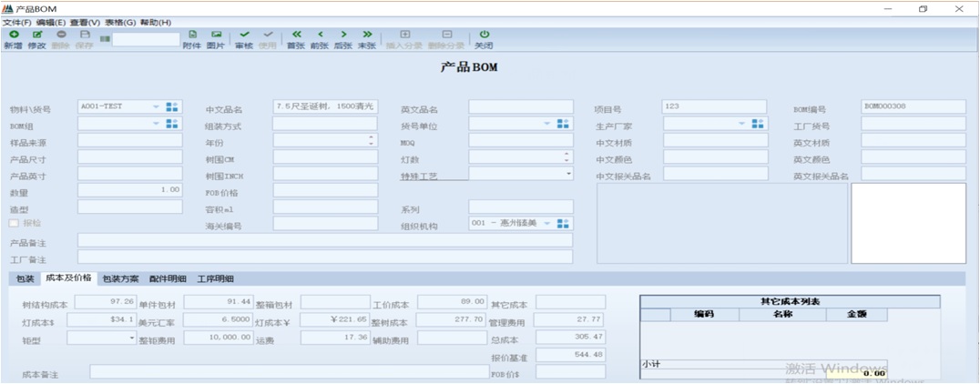Click the 产品备注 input field
The height and width of the screenshot is (384, 980).
[325, 240]
